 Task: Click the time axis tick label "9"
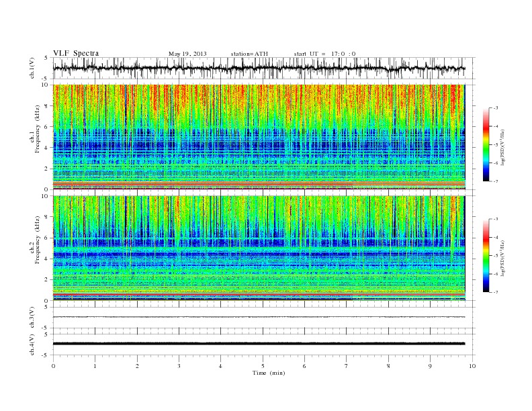(x=430, y=366)
